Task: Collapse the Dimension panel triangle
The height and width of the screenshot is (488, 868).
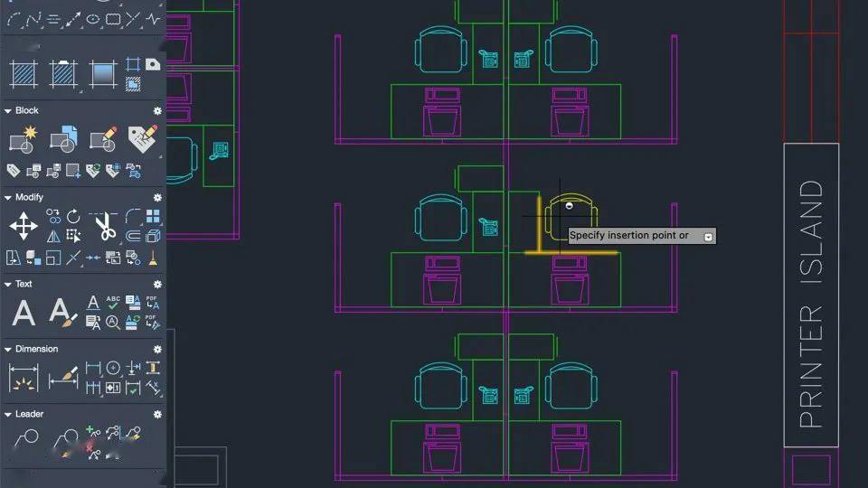Action: pos(8,350)
